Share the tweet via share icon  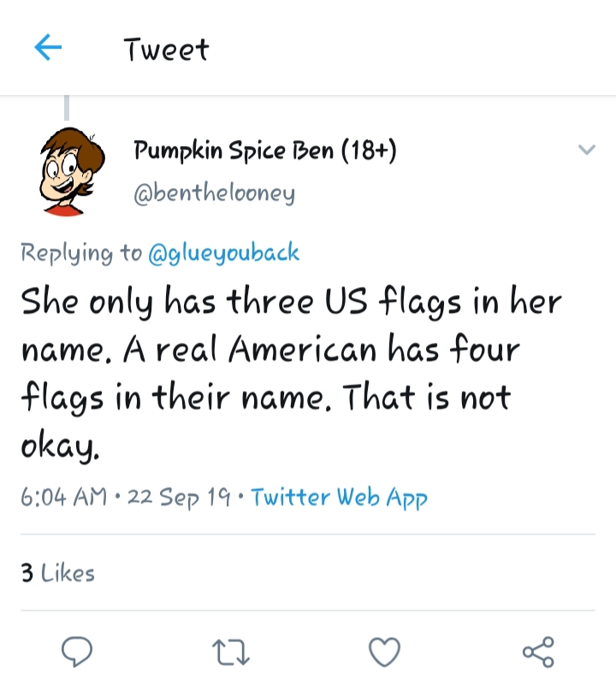click(x=538, y=652)
